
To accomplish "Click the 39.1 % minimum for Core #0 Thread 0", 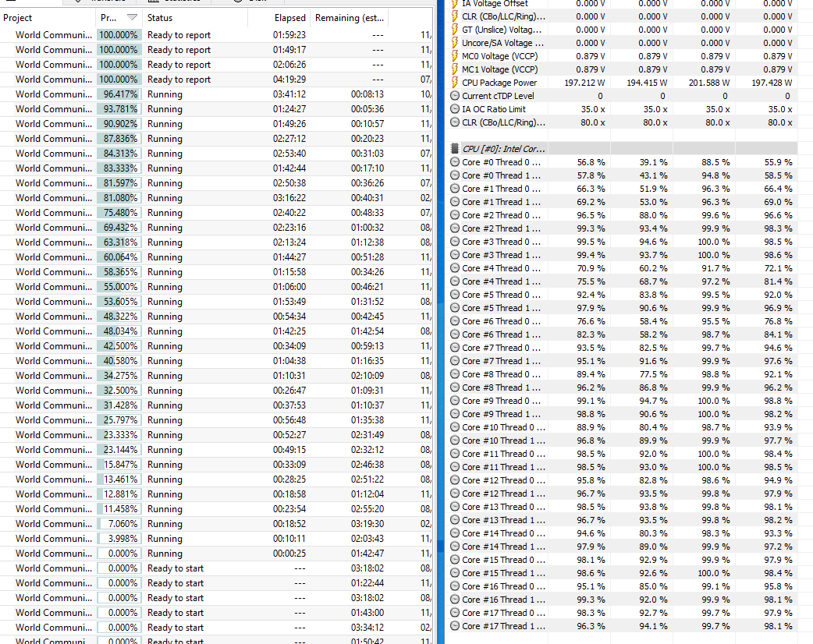I will pos(653,162).
